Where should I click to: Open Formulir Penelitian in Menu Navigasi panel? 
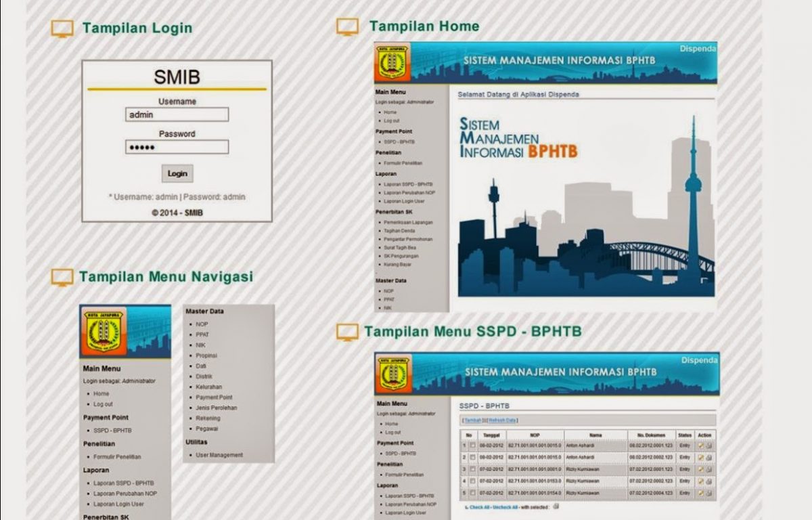pyautogui.click(x=118, y=457)
